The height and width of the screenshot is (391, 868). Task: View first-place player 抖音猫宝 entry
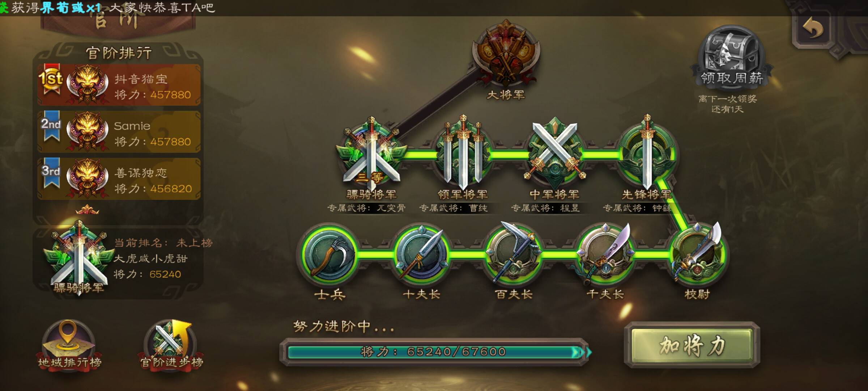coord(119,85)
